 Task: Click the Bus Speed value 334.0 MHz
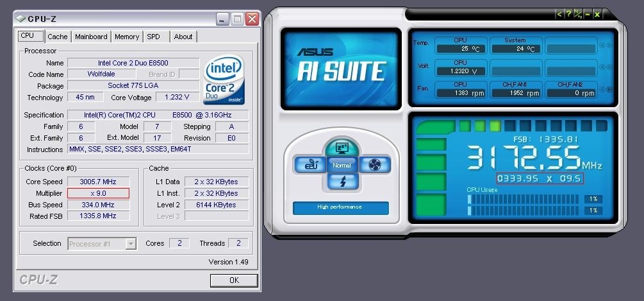coord(98,204)
